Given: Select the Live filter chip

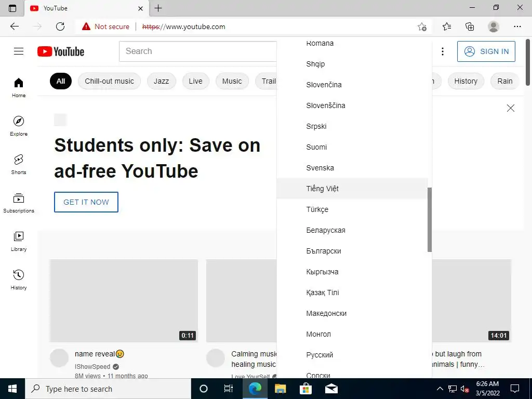Looking at the screenshot, I should [x=195, y=81].
